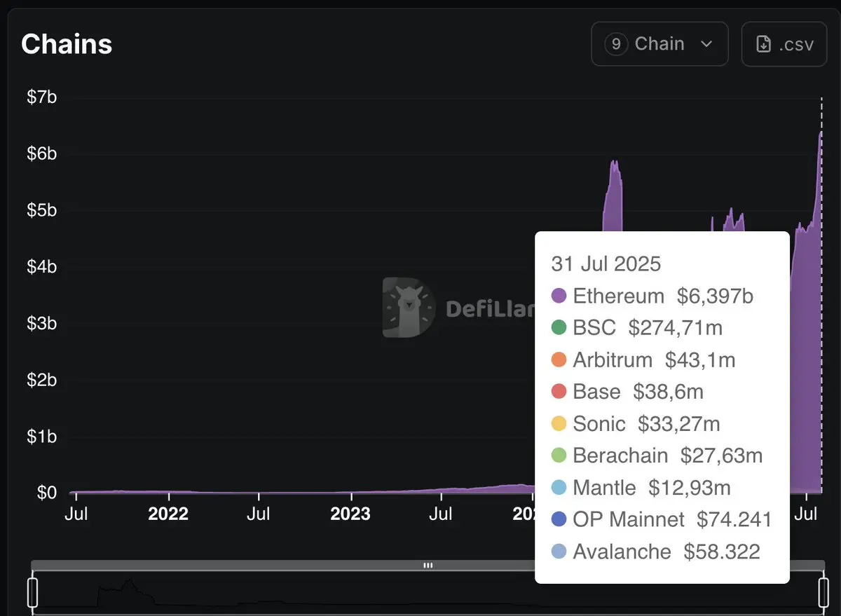This screenshot has width=841, height=616.
Task: Click the 2022 x-axis label
Action: point(168,514)
